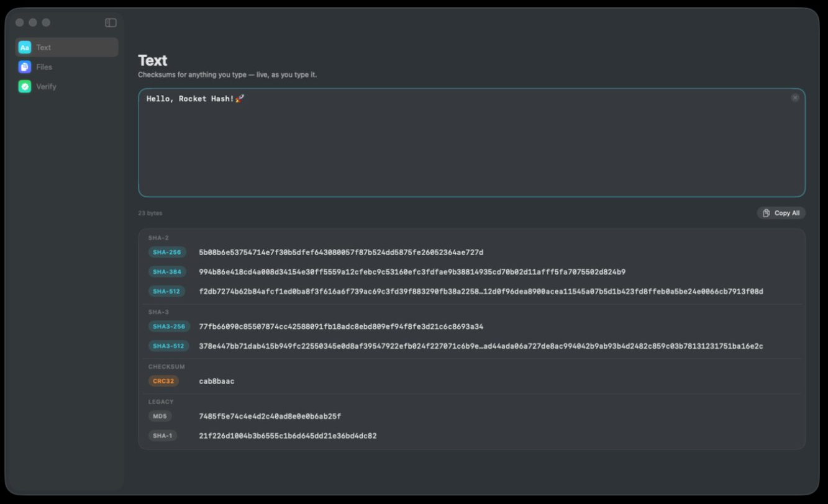Viewport: 828px width, 504px height.
Task: Select the SHA-256 algorithm badge
Action: click(x=167, y=253)
